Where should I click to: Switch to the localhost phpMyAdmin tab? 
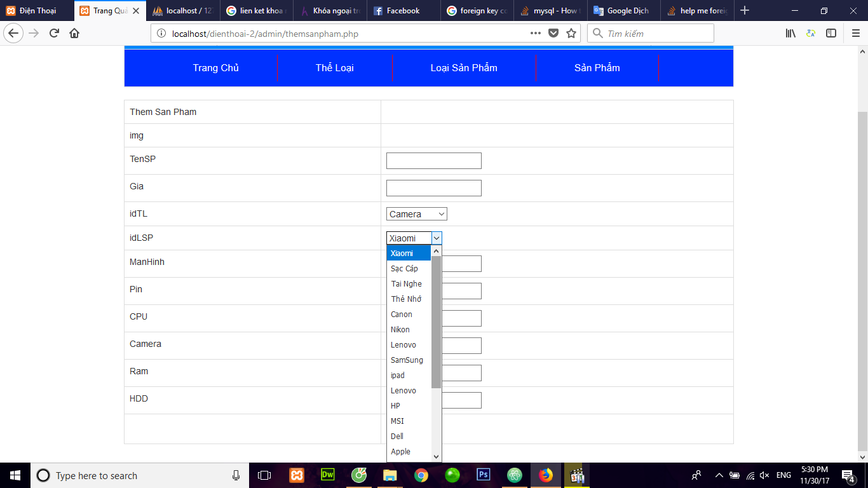tap(184, 11)
